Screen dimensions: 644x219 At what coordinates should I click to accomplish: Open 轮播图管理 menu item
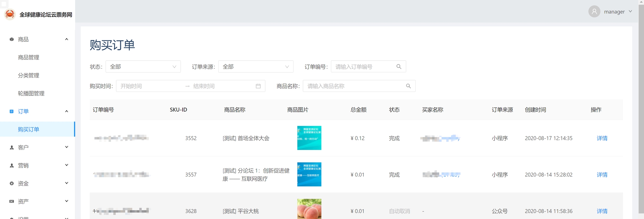(x=31, y=94)
